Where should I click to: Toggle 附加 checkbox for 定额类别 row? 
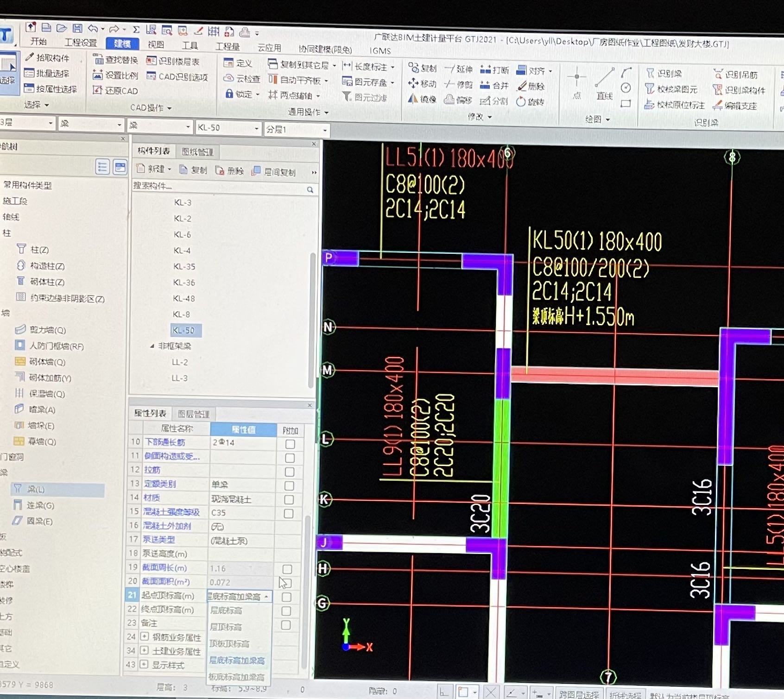click(x=289, y=486)
